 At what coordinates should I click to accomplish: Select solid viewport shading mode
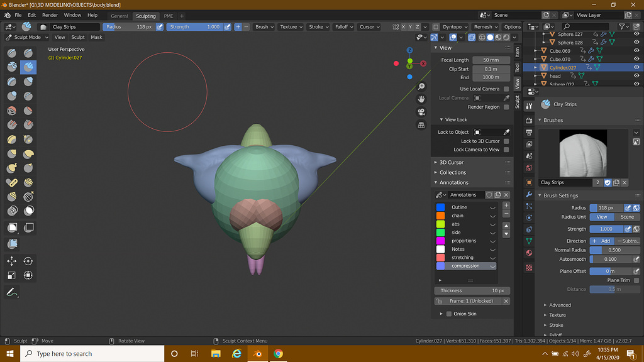click(x=490, y=37)
